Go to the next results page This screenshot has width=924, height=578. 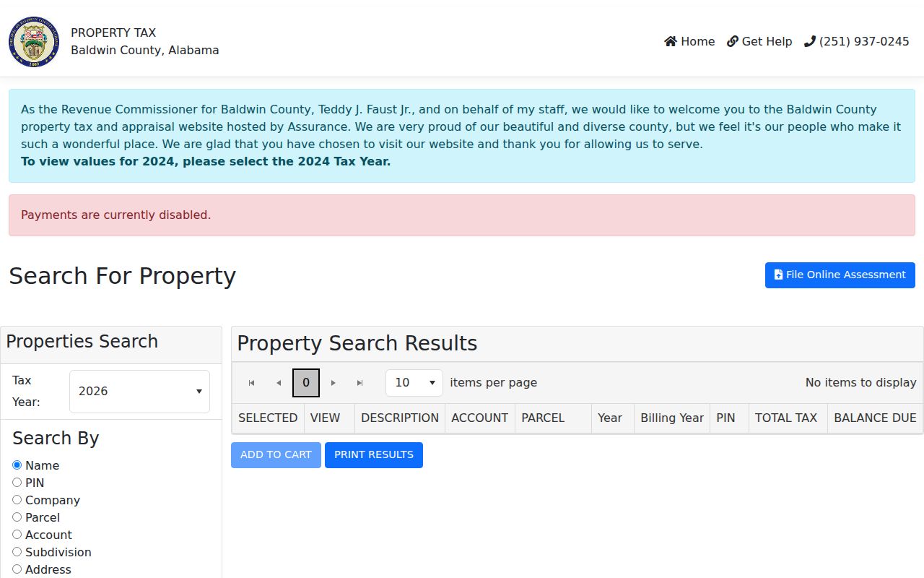tap(334, 383)
